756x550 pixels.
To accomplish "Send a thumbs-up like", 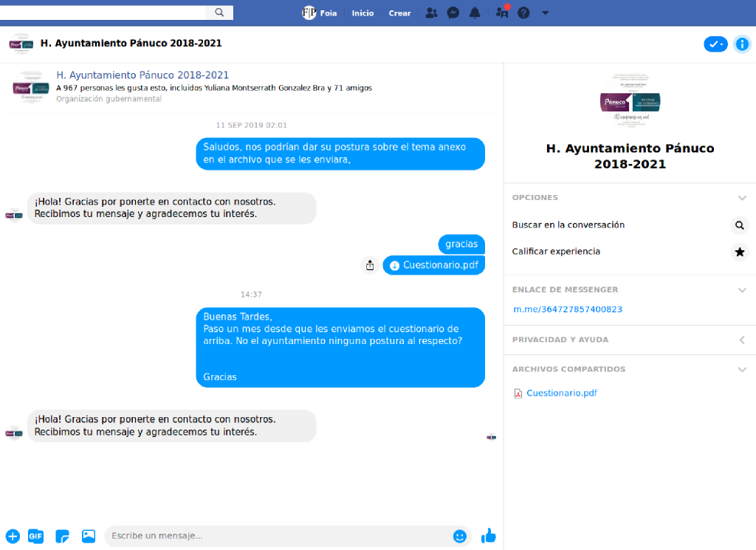I will click(x=489, y=535).
